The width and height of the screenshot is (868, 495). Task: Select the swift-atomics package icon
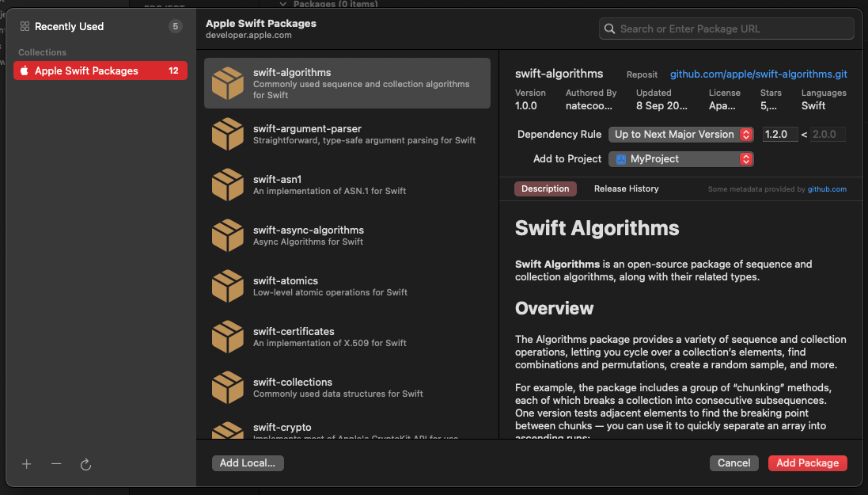coord(226,285)
